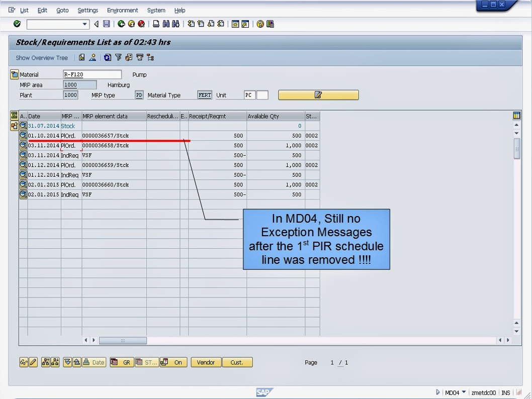Viewport: 532px width, 399px height.
Task: Click the Cust. button
Action: coord(237,362)
